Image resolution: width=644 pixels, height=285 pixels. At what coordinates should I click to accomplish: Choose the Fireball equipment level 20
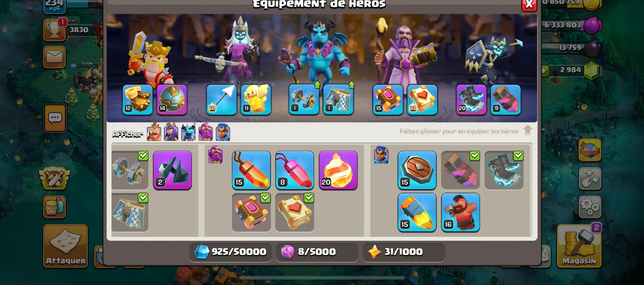(338, 170)
